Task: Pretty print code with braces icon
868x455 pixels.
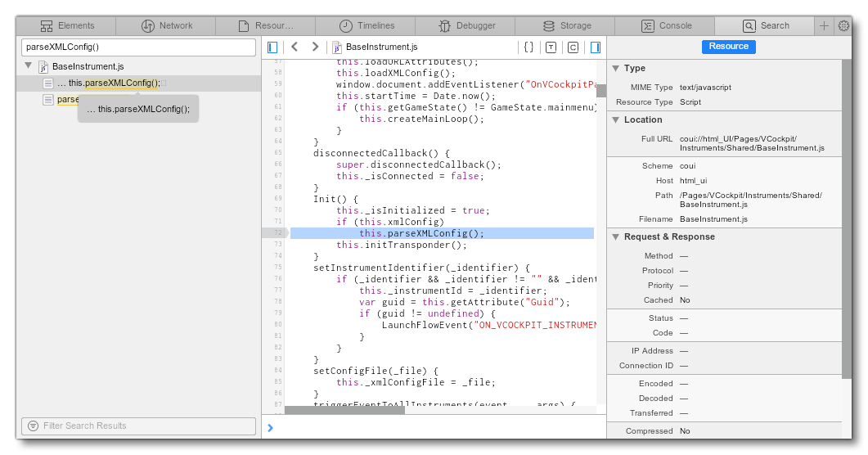Action: pyautogui.click(x=528, y=47)
